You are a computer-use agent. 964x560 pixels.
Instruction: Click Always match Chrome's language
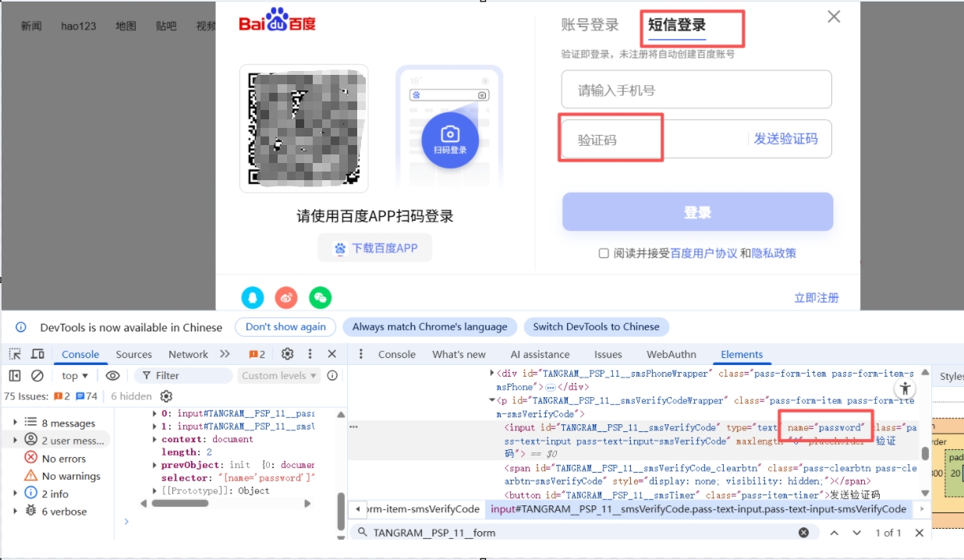430,327
